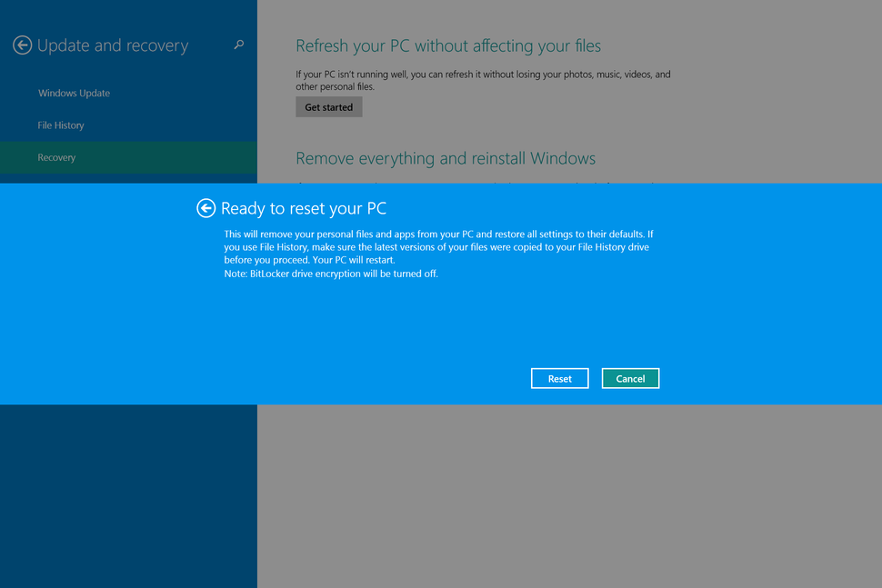Select the highlighted Recovery sidebar entry
Image resolution: width=882 pixels, height=588 pixels.
pyautogui.click(x=56, y=157)
